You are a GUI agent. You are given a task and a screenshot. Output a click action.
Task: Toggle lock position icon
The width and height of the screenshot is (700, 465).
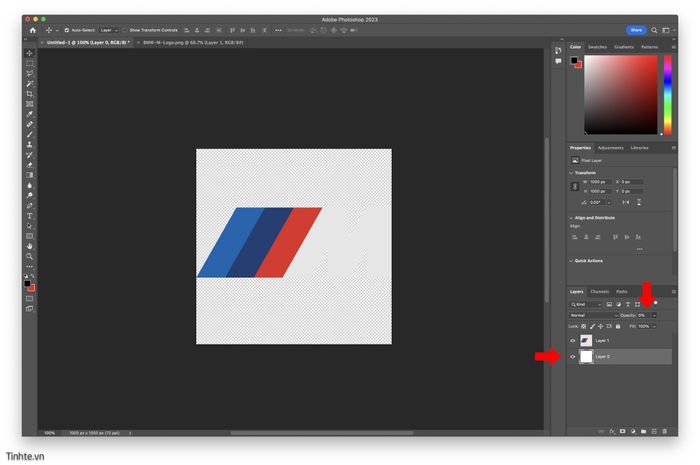click(600, 326)
